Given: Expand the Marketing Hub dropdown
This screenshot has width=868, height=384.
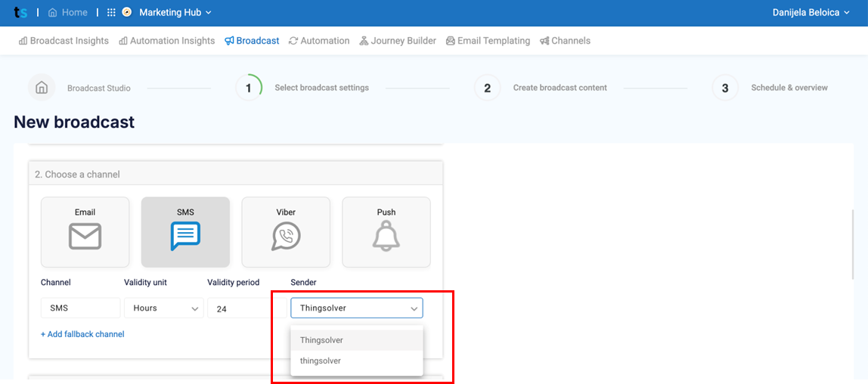Looking at the screenshot, I should [x=175, y=12].
